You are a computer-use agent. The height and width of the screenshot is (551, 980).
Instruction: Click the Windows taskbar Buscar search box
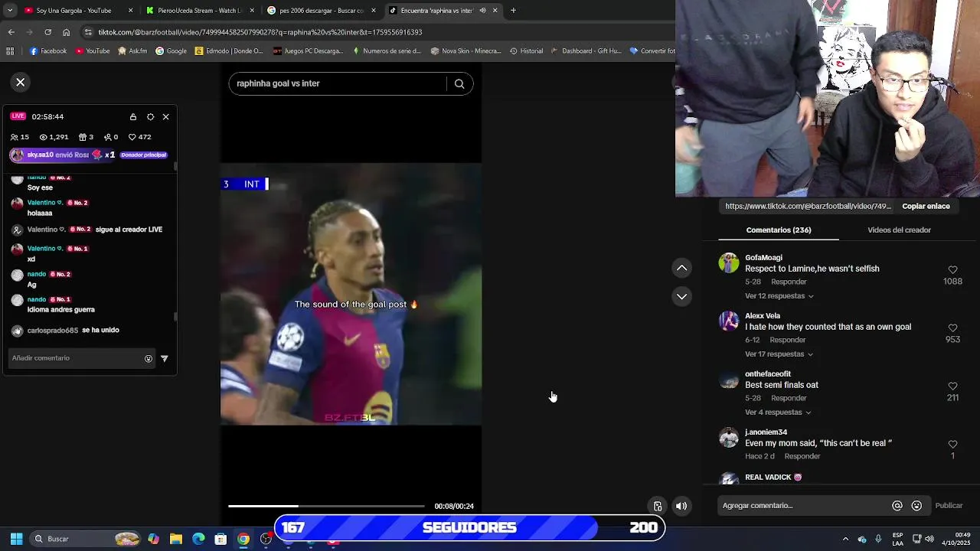(x=86, y=539)
